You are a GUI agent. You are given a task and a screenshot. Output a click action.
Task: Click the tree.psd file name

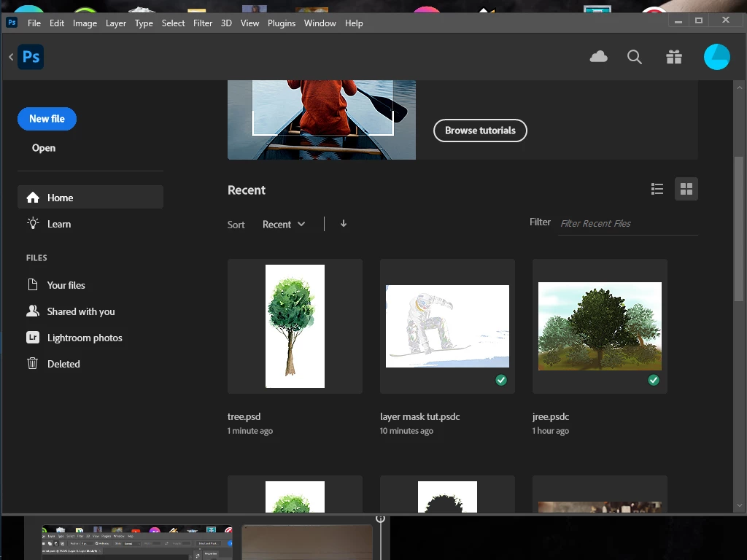244,416
